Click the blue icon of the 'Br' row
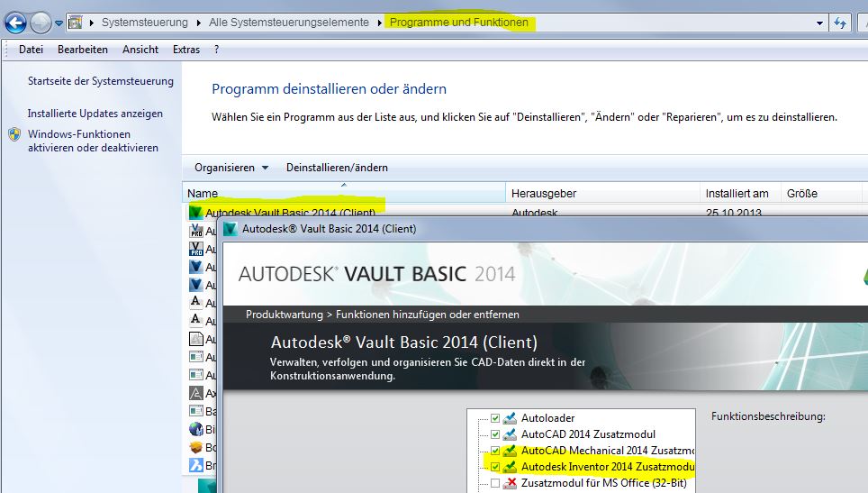 [x=196, y=465]
